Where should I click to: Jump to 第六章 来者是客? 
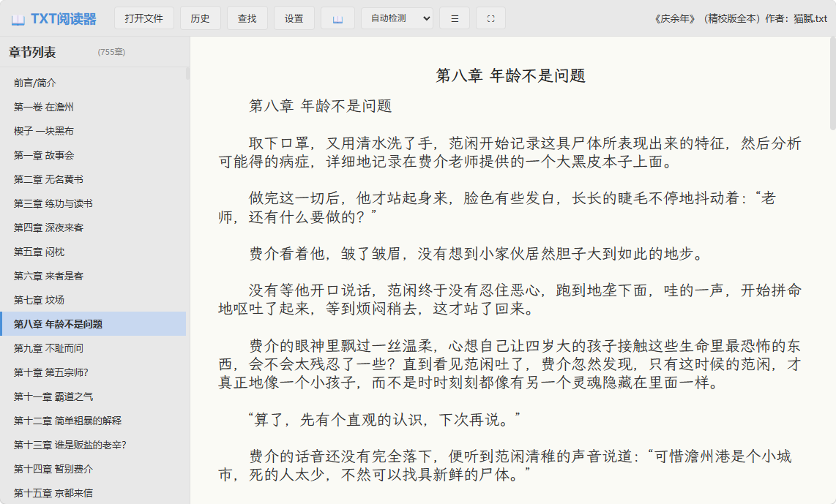coord(93,276)
